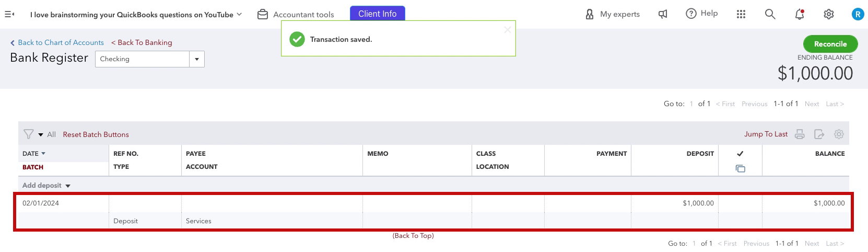868x252 pixels.
Task: Open the settings gear in header
Action: (829, 14)
